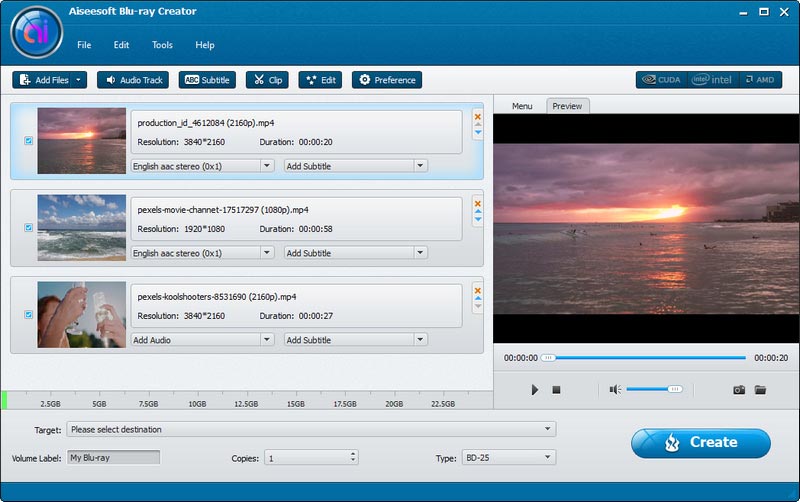The height and width of the screenshot is (502, 800).
Task: Click file name production_id_4612084 (2160p).mp4
Action: click(x=206, y=123)
